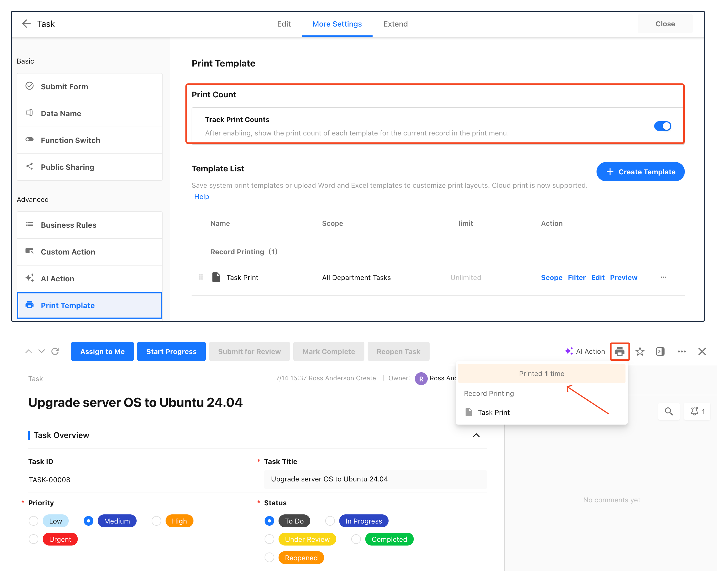Click Filter link for Task Print
Viewport: 728px width, 582px height.
coord(577,278)
